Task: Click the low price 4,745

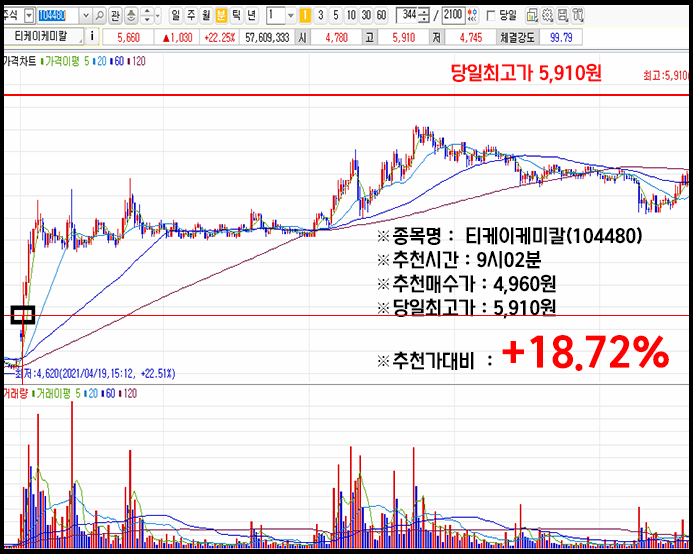Action: (x=471, y=38)
